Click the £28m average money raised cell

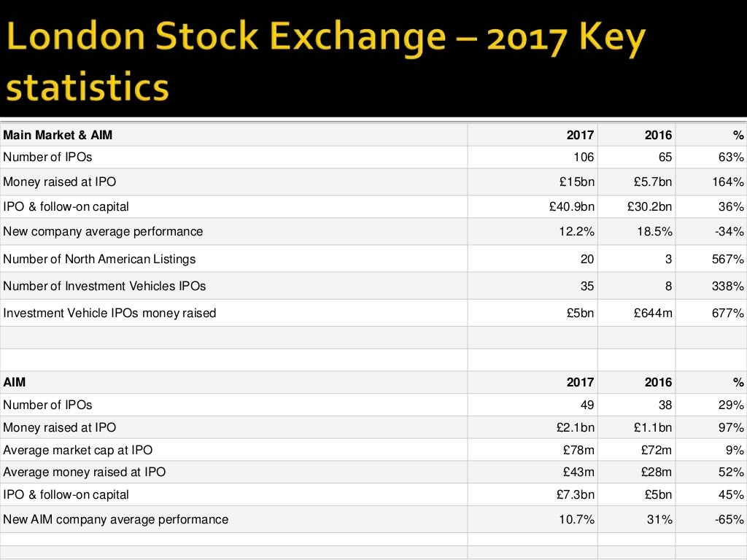coord(636,472)
